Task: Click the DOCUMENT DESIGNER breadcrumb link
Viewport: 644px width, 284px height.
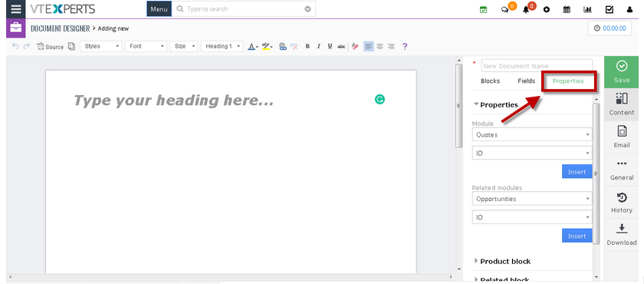Action: pos(60,28)
